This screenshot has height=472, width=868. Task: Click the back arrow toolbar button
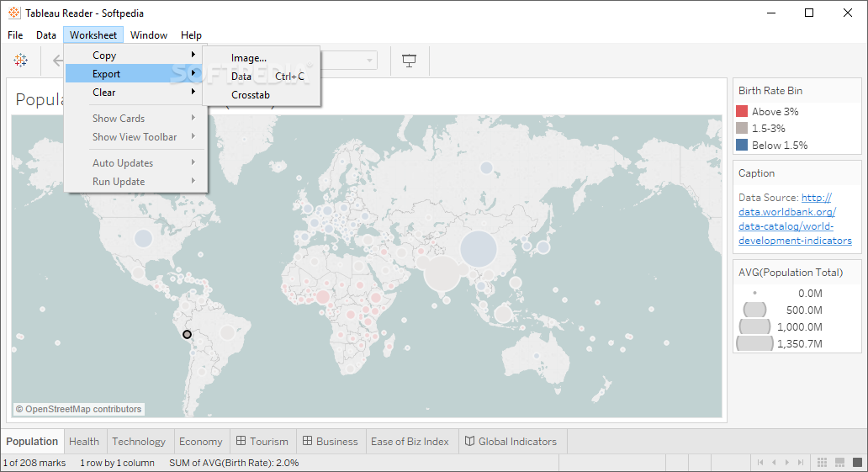(x=57, y=60)
